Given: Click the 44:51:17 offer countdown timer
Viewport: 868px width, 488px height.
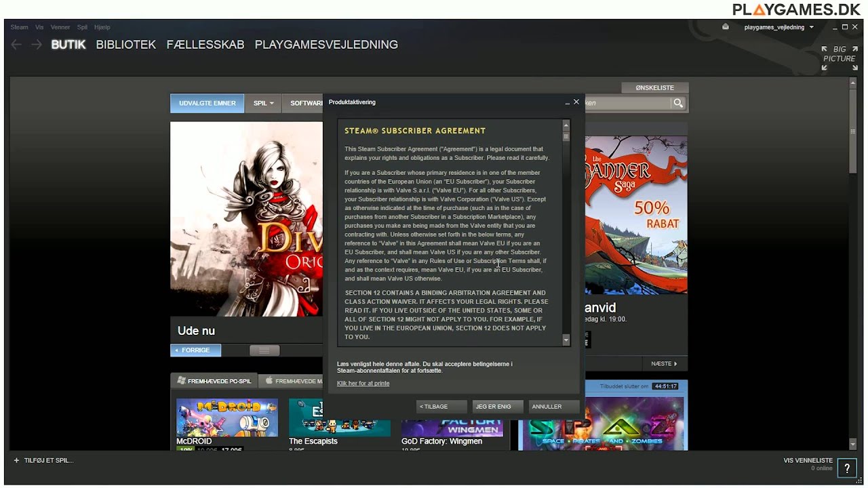Looking at the screenshot, I should pyautogui.click(x=665, y=386).
